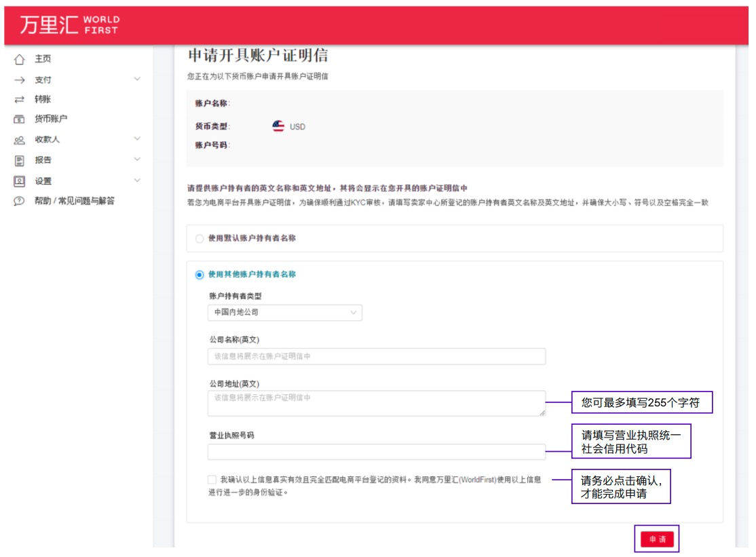Tick the 我确认以上信息真实有效 confirmation checkbox
The width and height of the screenshot is (756, 557).
tap(212, 480)
